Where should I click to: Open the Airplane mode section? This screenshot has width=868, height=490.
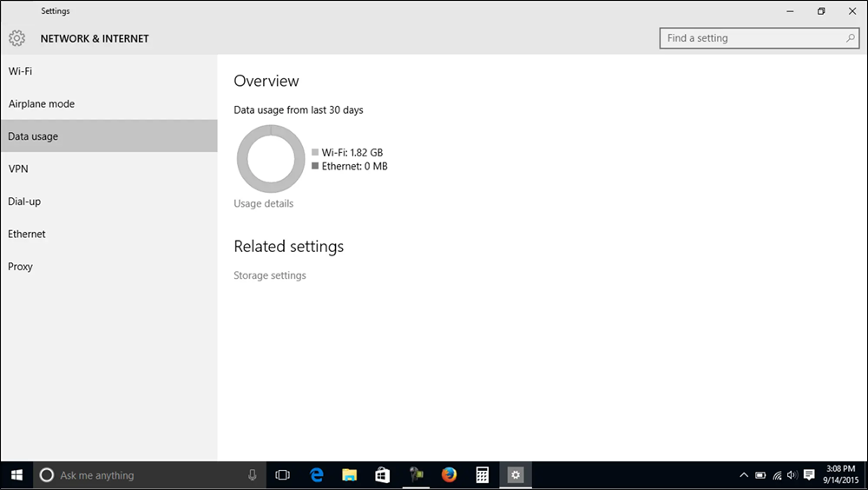tap(42, 104)
